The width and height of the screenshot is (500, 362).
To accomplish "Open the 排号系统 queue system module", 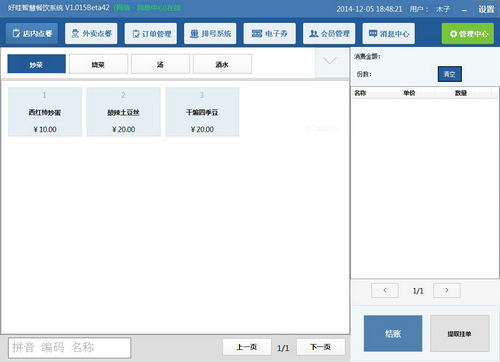I will (210, 33).
